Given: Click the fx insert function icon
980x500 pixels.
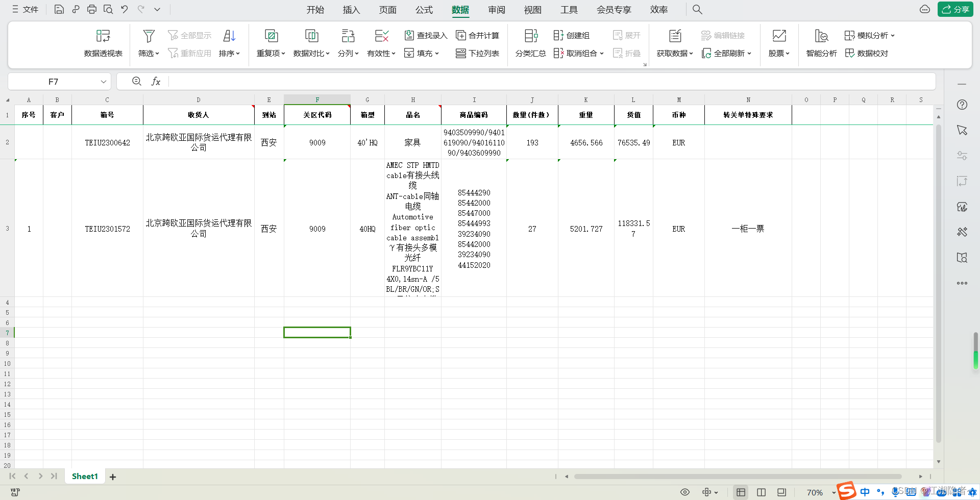Looking at the screenshot, I should pyautogui.click(x=156, y=81).
